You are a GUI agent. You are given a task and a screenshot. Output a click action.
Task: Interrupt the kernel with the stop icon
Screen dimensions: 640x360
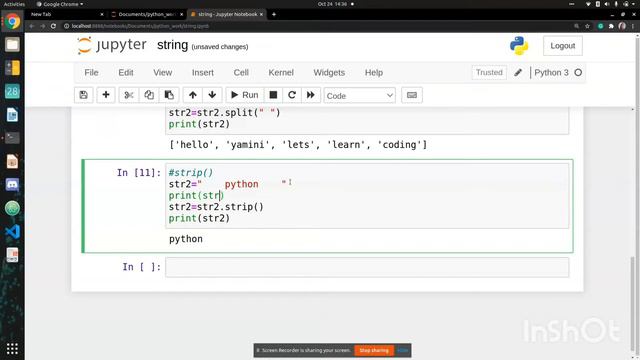(x=273, y=95)
